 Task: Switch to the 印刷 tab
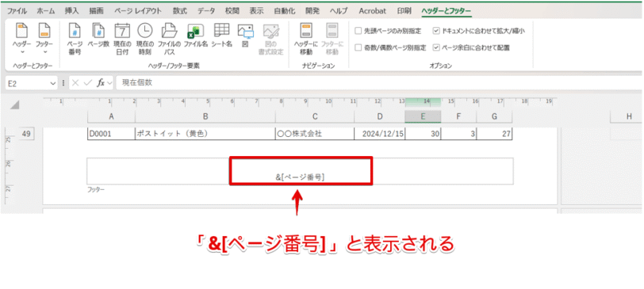click(x=404, y=11)
